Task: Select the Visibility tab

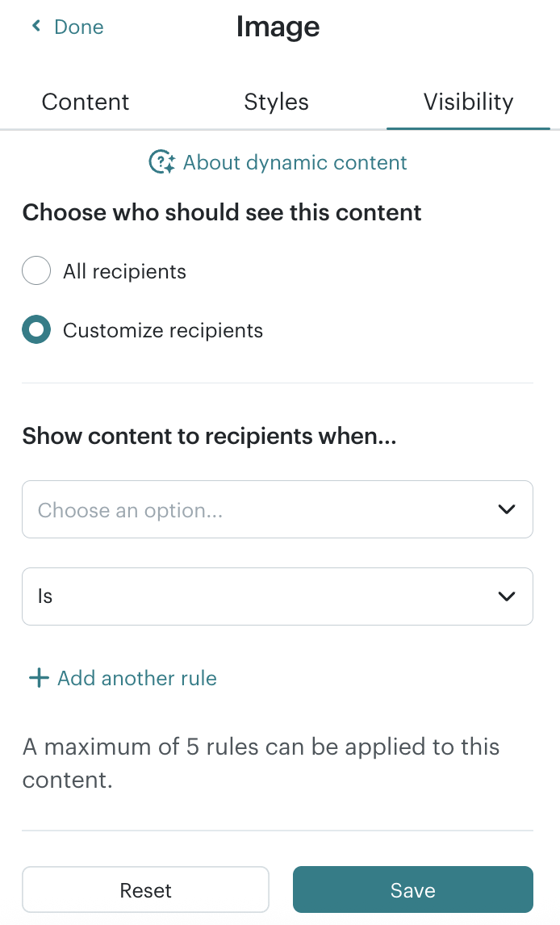Action: click(x=468, y=102)
